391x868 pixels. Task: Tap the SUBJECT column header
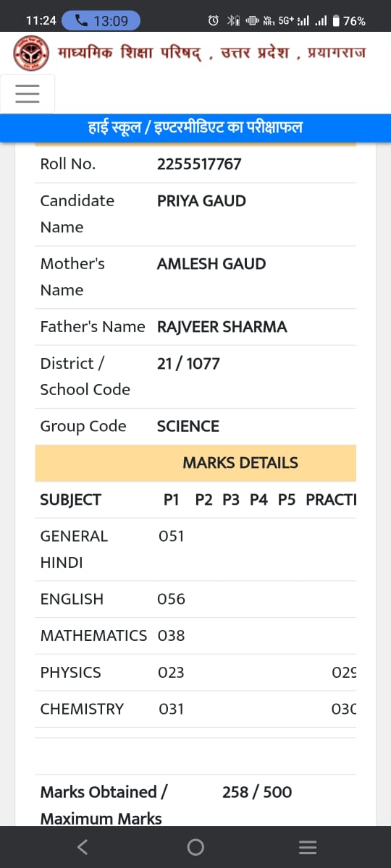coord(70,500)
